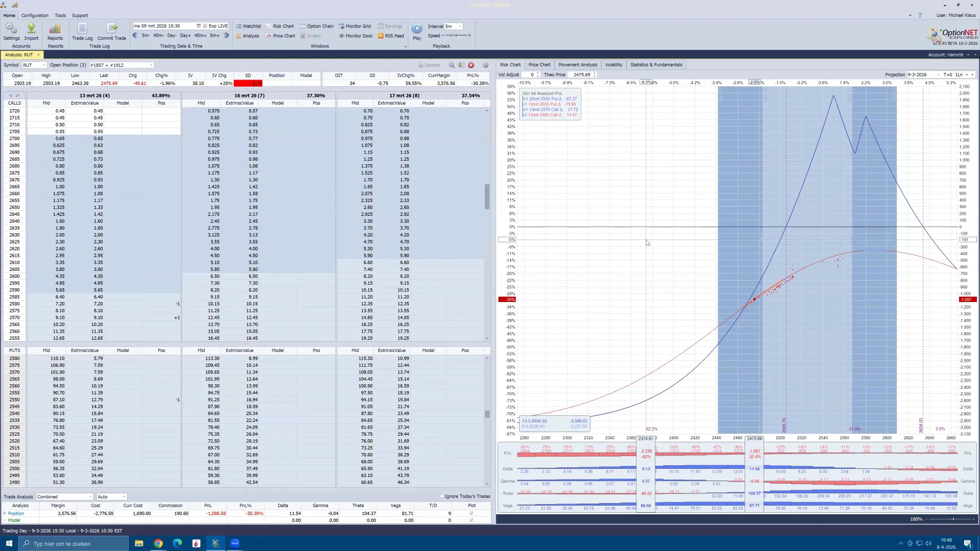Screen dimensions: 980x551
Task: Open the Analysis window
Action: (x=248, y=36)
